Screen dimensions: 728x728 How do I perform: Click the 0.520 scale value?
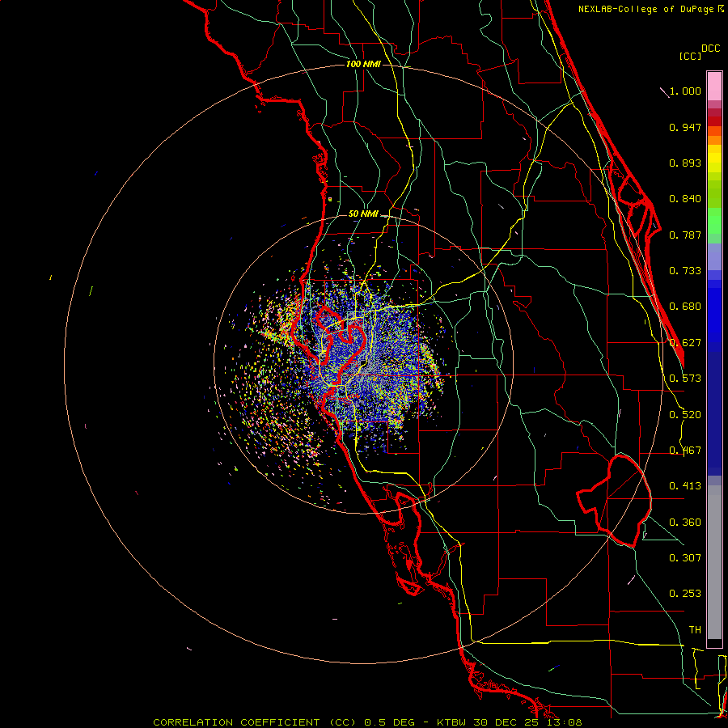click(x=685, y=415)
